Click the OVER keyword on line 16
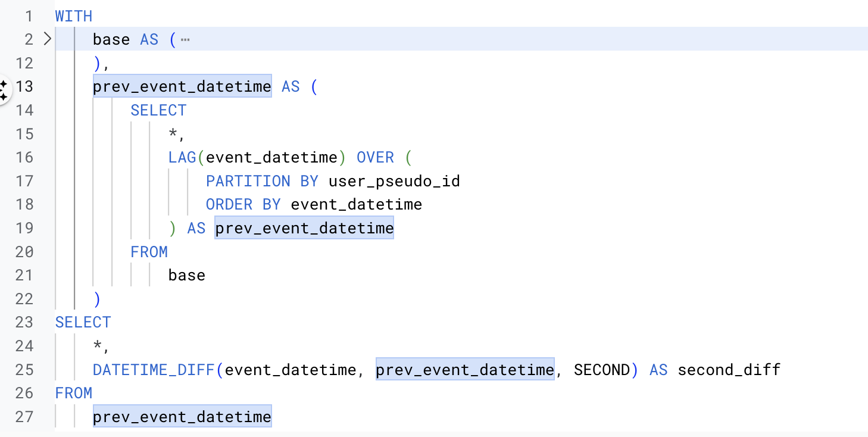 pos(375,157)
